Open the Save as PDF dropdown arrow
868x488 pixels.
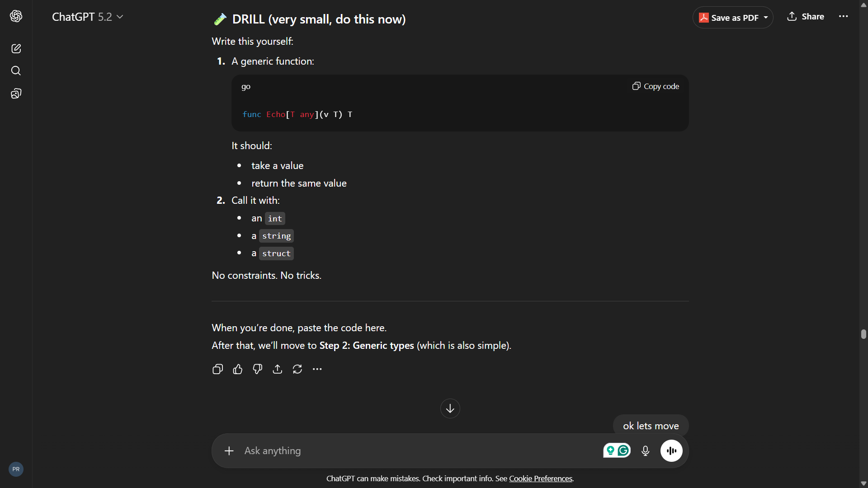click(x=766, y=18)
